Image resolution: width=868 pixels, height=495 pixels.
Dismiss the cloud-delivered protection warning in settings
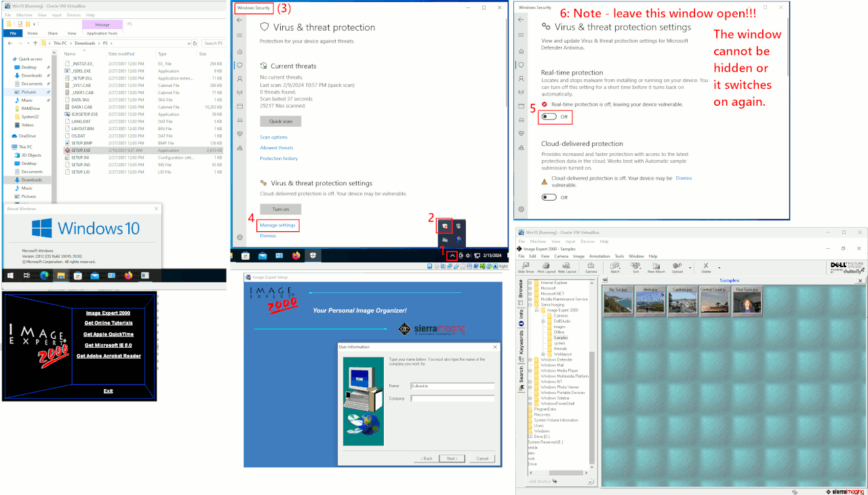click(x=684, y=178)
